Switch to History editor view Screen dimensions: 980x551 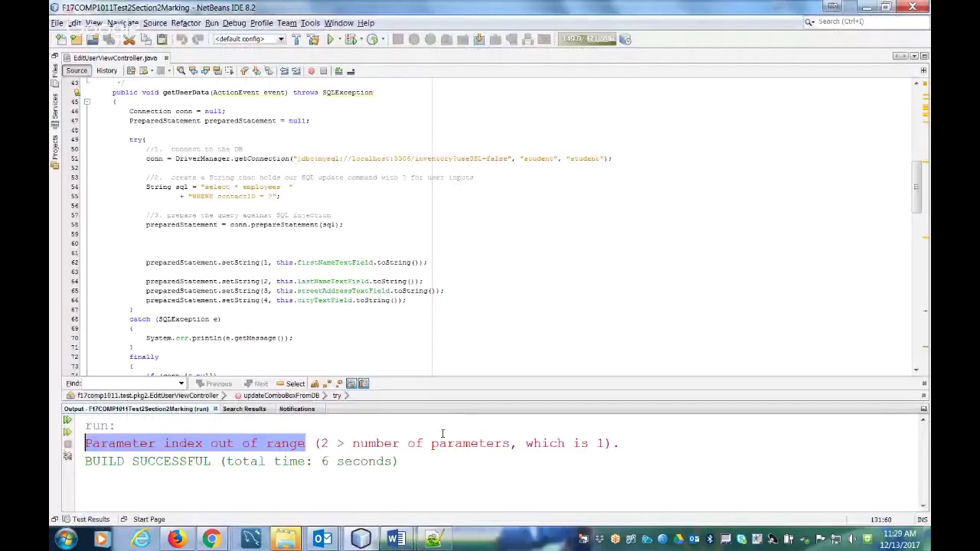(106, 71)
